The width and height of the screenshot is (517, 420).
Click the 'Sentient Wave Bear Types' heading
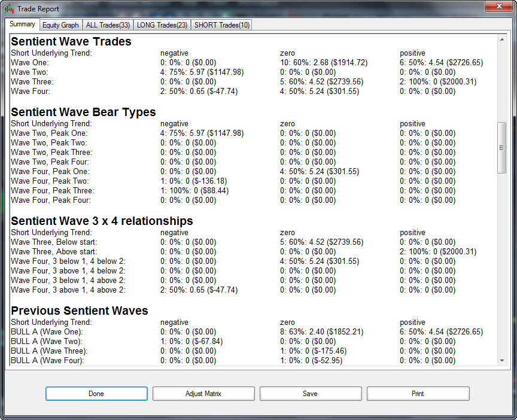tap(83, 112)
